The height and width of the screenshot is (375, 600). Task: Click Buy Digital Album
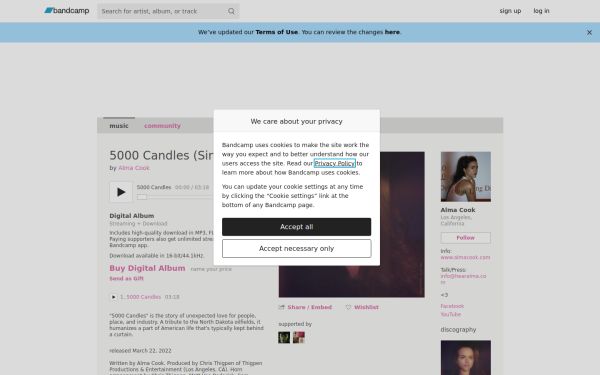point(147,268)
